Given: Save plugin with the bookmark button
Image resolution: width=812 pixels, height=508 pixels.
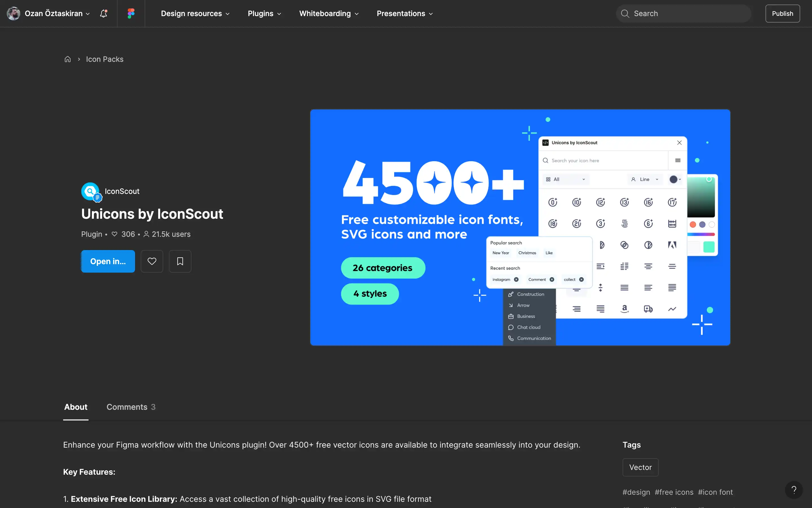Looking at the screenshot, I should [180, 261].
